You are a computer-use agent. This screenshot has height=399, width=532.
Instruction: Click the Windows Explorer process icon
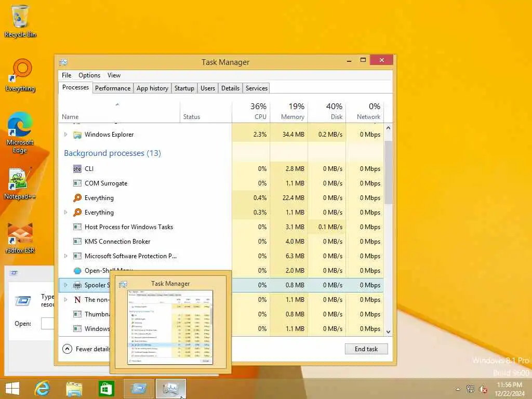pyautogui.click(x=77, y=135)
